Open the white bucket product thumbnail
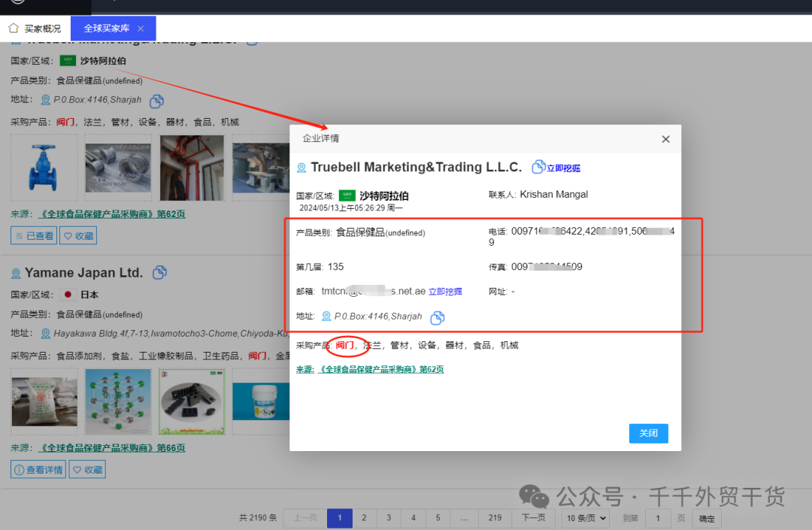The height and width of the screenshot is (530, 812). pyautogui.click(x=261, y=401)
